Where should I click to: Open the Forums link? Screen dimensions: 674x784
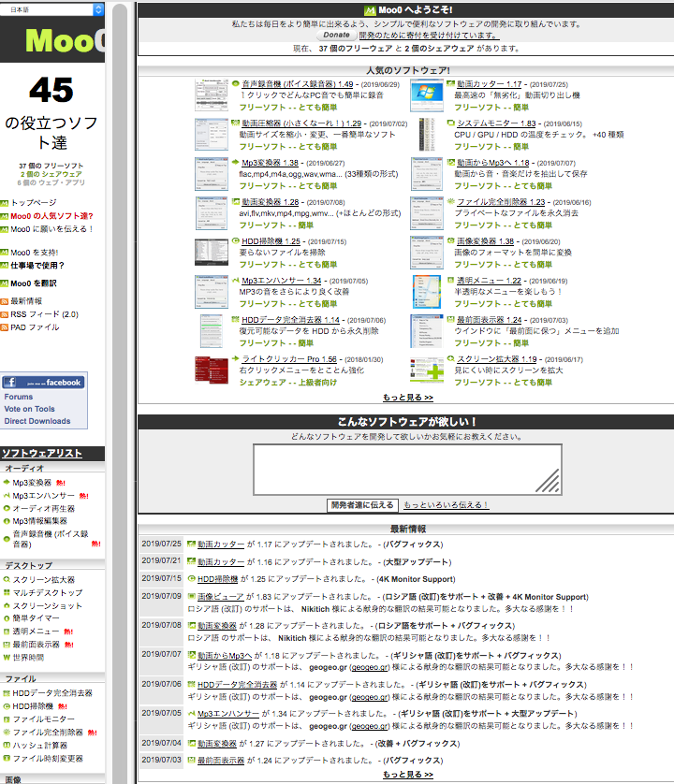point(19,397)
